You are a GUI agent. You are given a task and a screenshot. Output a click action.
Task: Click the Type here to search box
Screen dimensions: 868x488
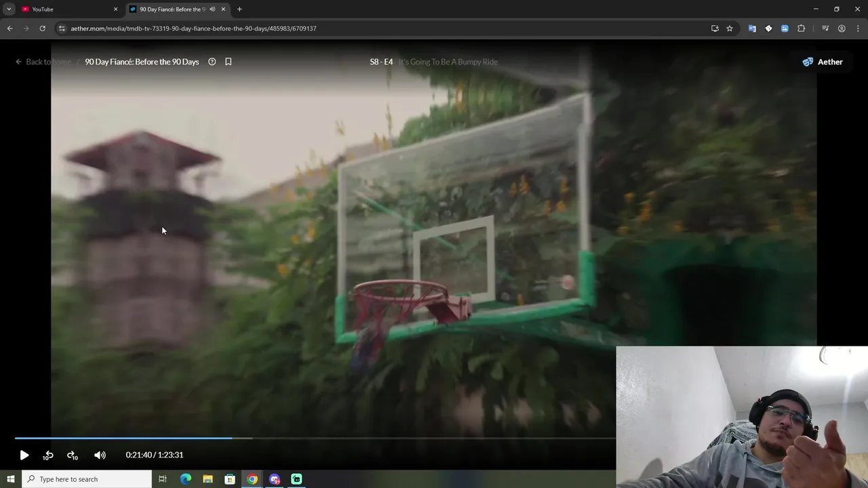pyautogui.click(x=86, y=479)
